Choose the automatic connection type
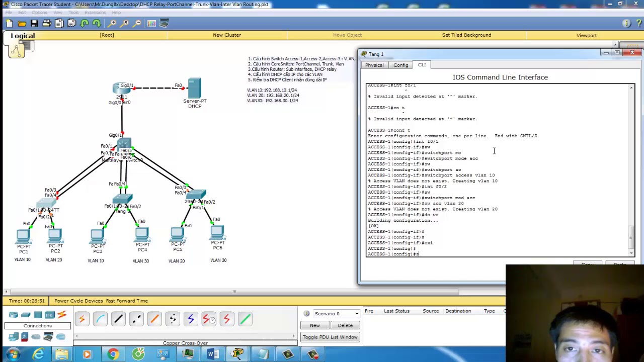 [82, 319]
